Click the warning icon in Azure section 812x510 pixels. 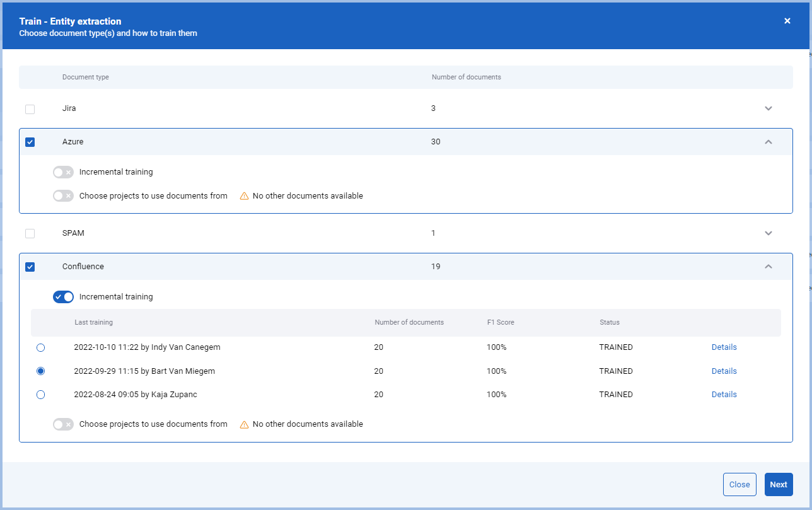coord(244,196)
